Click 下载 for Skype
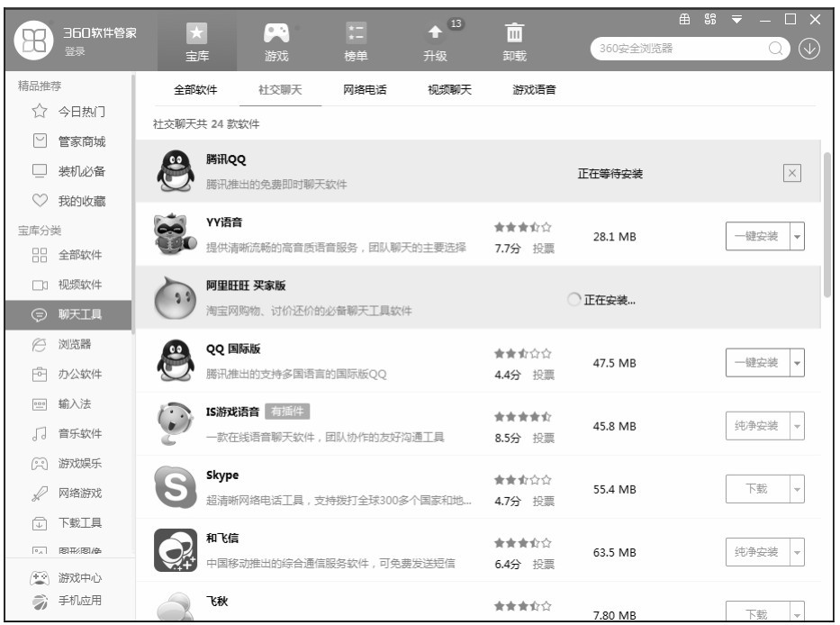This screenshot has height=625, width=840. pyautogui.click(x=757, y=489)
